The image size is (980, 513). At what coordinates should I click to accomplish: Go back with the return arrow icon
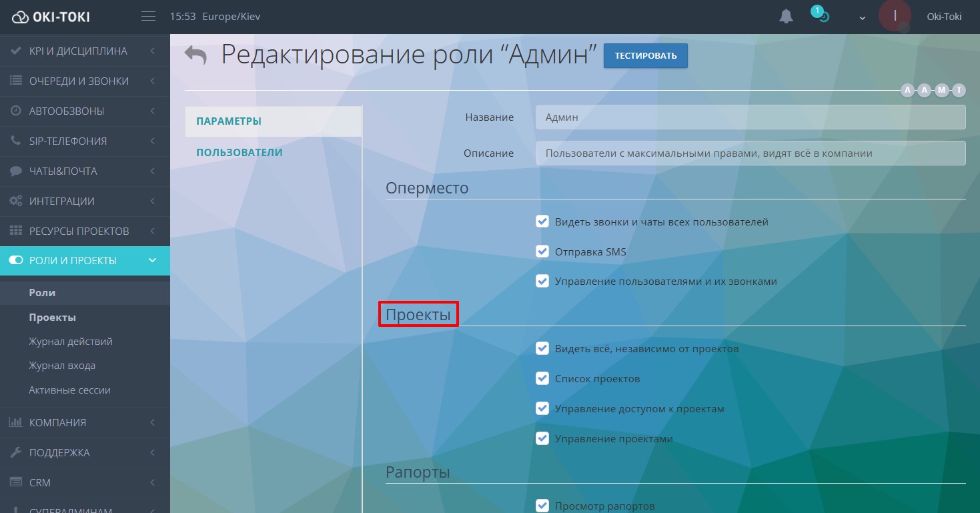[196, 55]
